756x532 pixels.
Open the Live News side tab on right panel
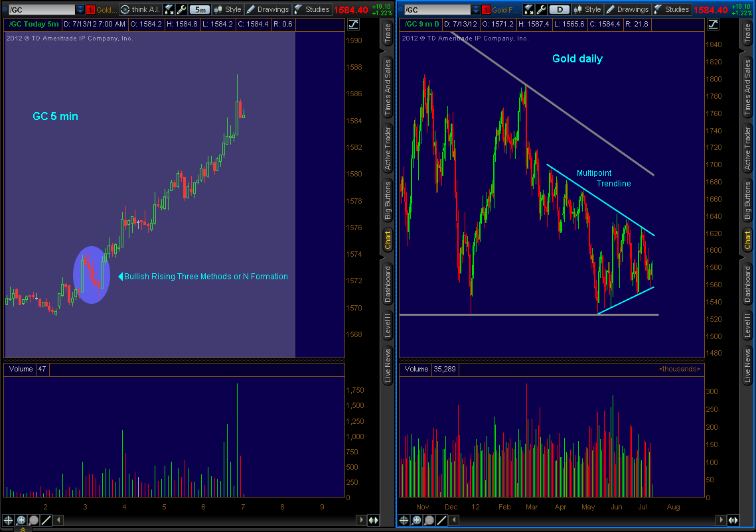pyautogui.click(x=748, y=364)
